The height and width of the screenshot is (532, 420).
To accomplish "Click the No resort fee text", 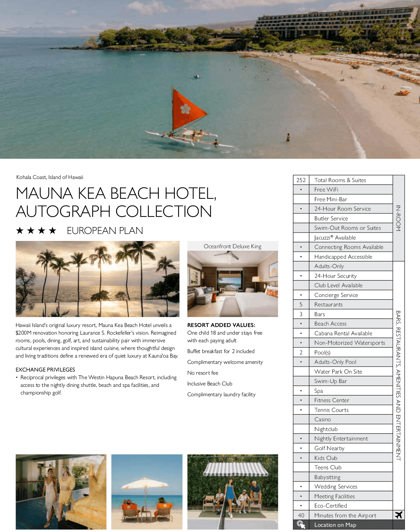I will pos(203,373).
